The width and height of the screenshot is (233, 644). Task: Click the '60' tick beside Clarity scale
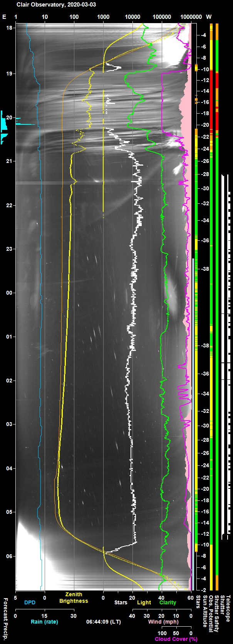(x=191, y=598)
